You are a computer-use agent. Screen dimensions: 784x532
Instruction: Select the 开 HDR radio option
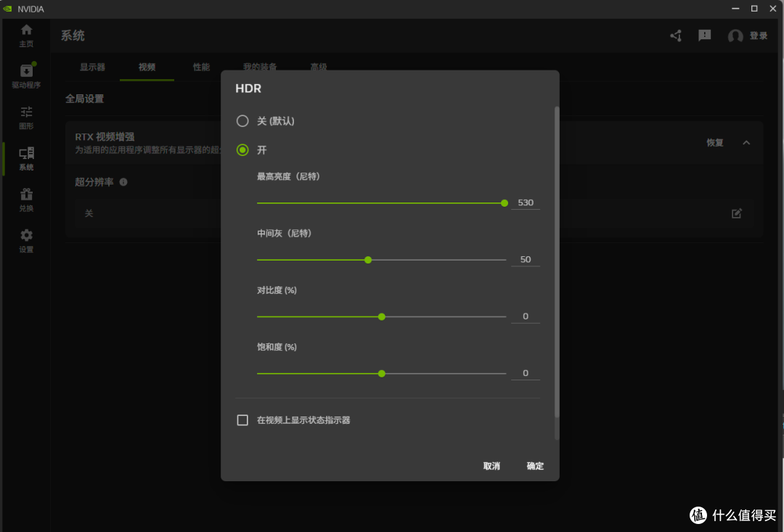click(x=242, y=150)
